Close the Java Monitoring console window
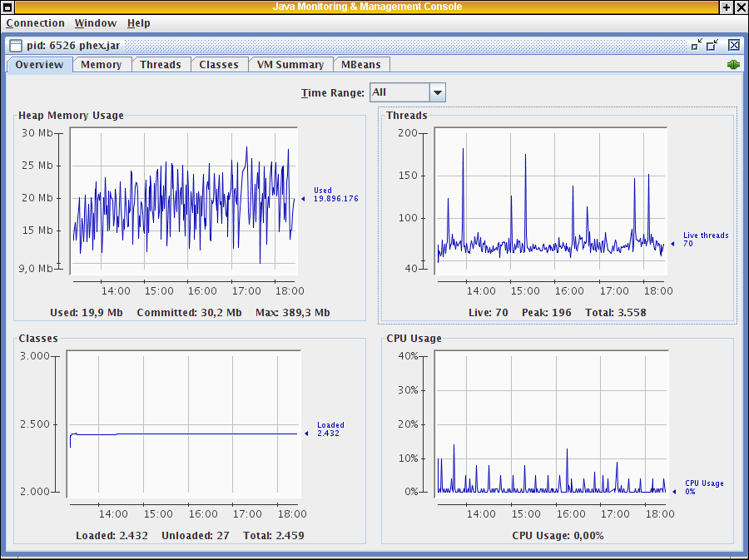 pyautogui.click(x=741, y=7)
